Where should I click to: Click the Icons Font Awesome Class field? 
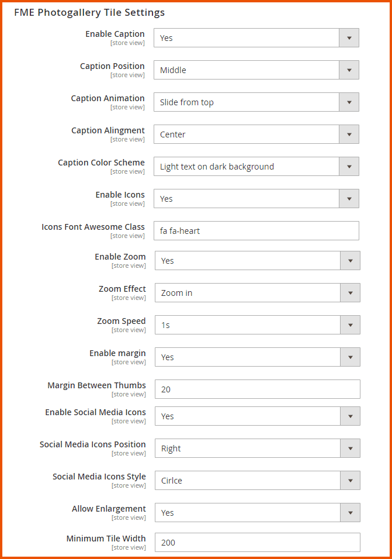[x=256, y=231]
